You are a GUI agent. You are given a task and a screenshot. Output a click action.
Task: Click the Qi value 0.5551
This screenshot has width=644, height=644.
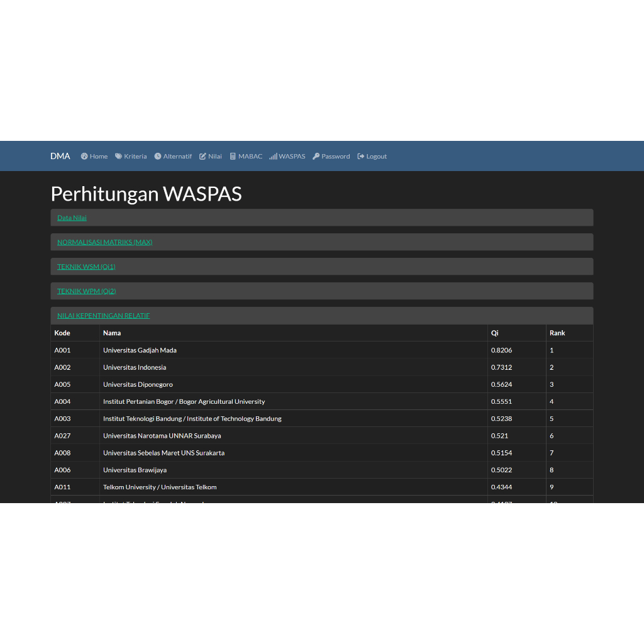coord(501,401)
